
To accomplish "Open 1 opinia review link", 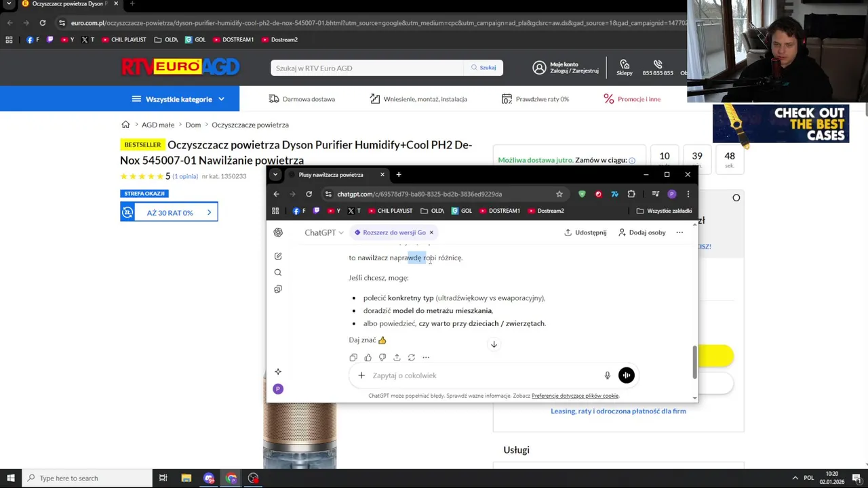I will [x=185, y=176].
